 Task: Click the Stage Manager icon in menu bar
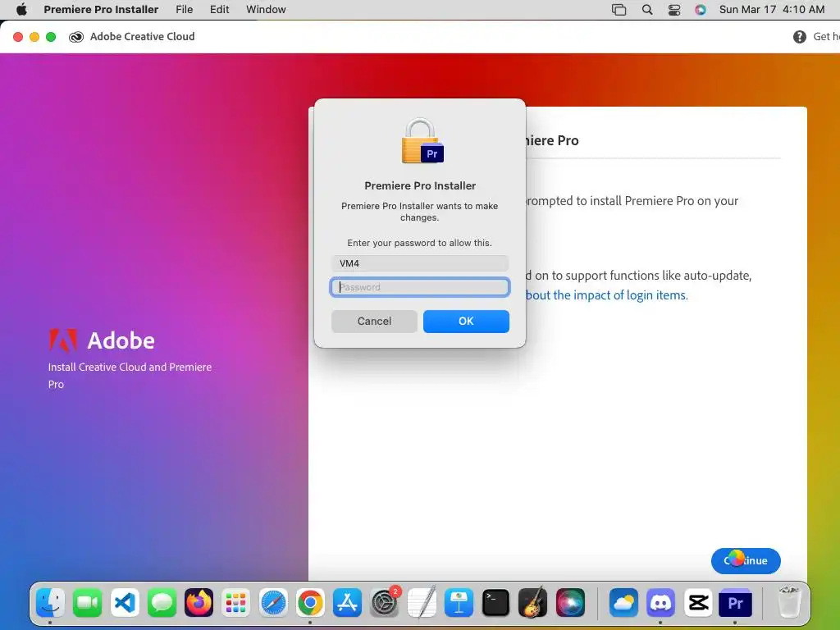[619, 10]
